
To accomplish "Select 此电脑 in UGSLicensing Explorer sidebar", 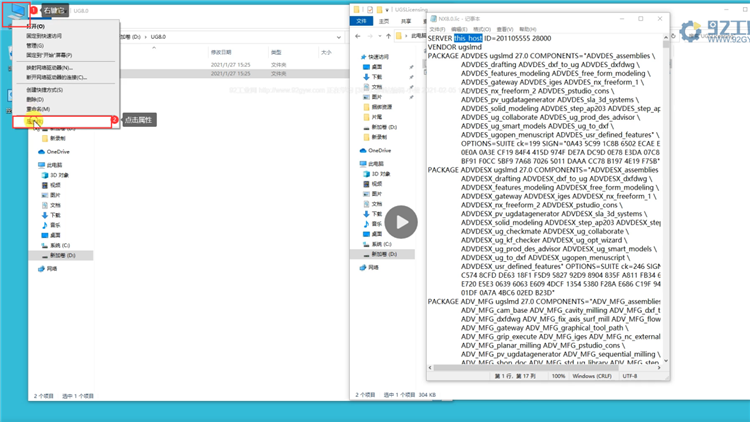I will tap(372, 164).
